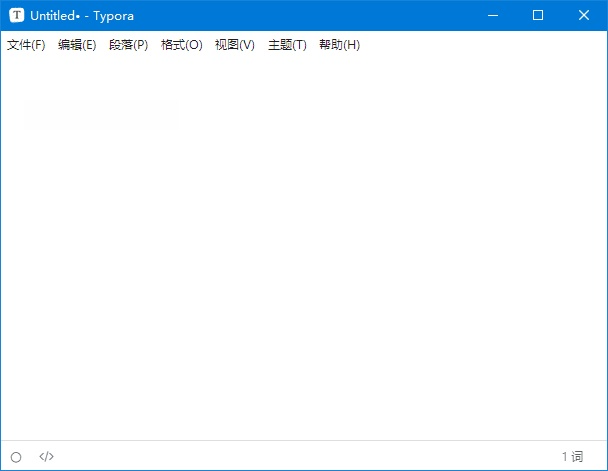Image resolution: width=608 pixels, height=471 pixels.
Task: Click empty status bar area beside source icon
Action: click(300, 457)
